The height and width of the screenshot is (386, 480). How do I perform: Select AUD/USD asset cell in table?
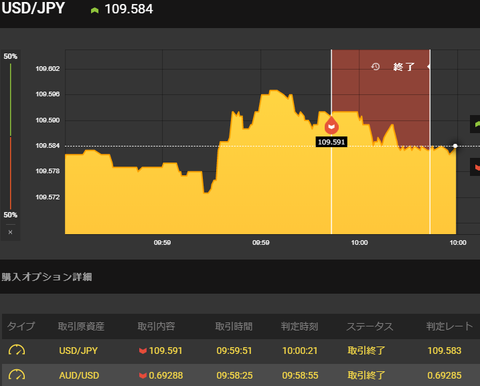pyautogui.click(x=79, y=375)
